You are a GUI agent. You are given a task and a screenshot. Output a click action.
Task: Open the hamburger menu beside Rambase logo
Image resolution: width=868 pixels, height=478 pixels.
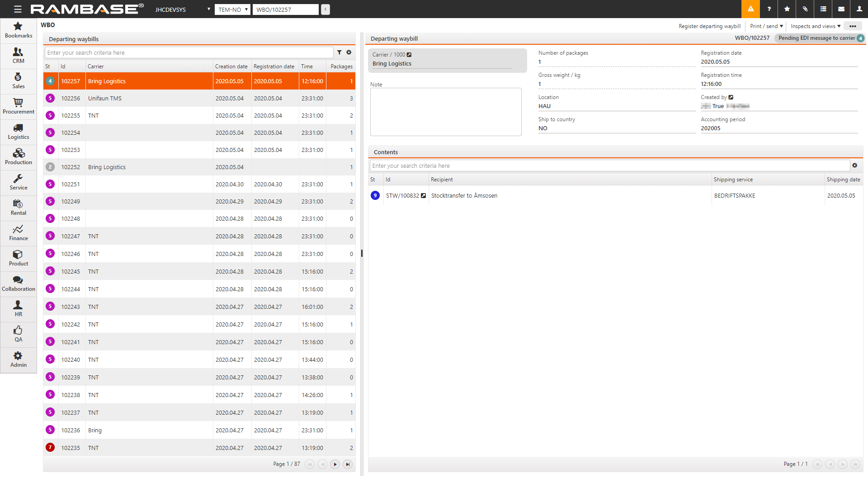18,9
